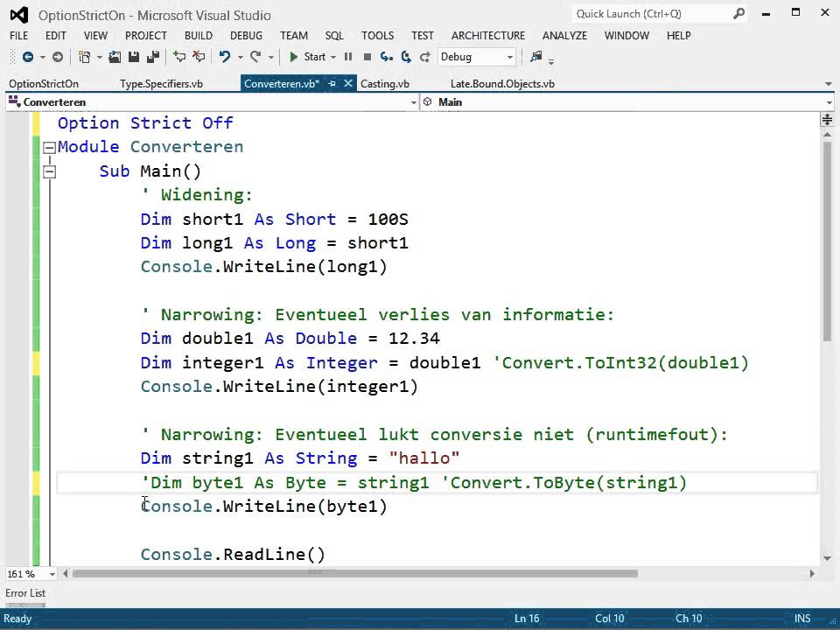
Task: Open the TEST menu
Action: (x=422, y=35)
